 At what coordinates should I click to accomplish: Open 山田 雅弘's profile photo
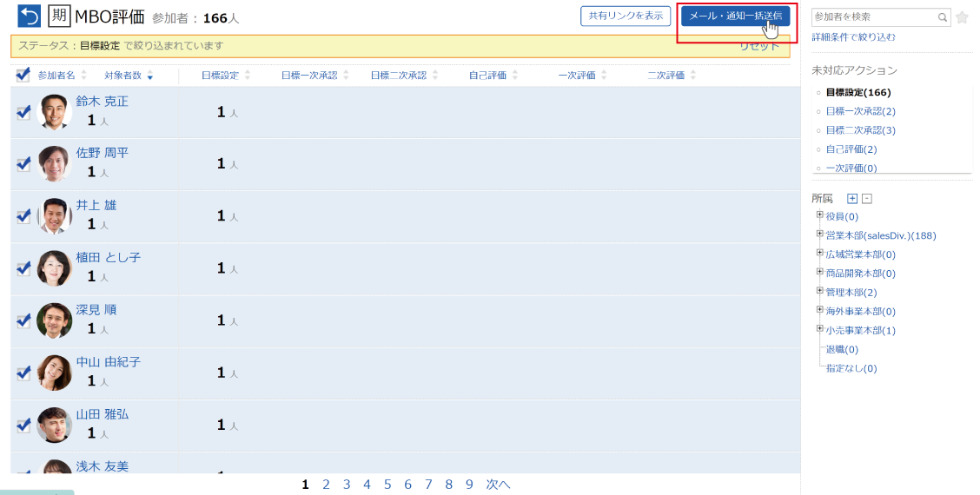click(54, 425)
